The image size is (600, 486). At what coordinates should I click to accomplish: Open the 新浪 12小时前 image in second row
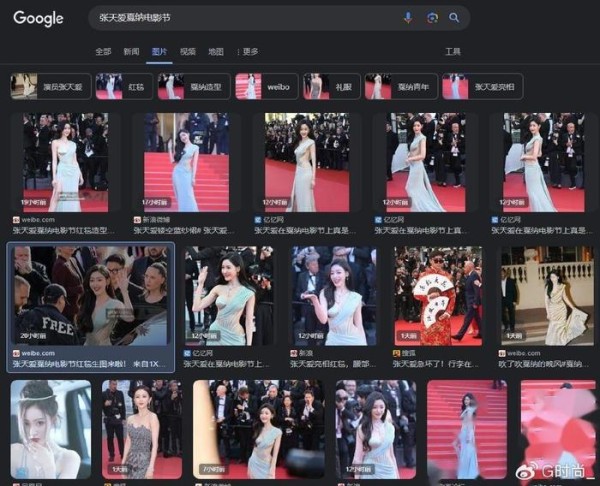334,296
